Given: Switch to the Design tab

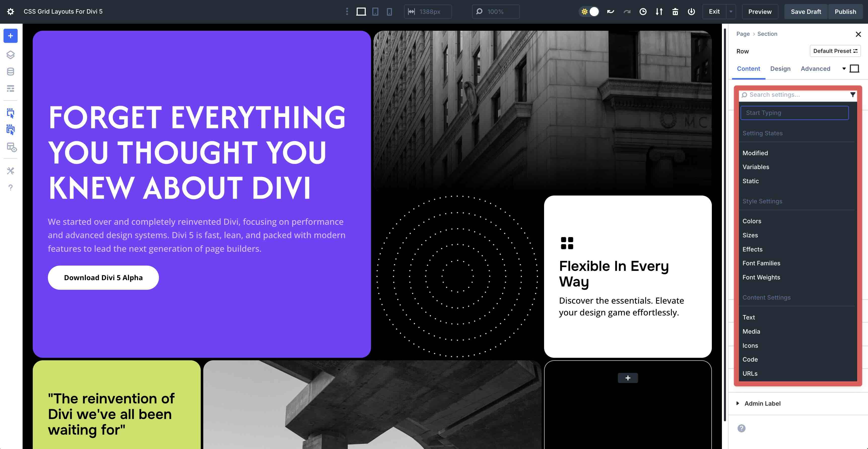Looking at the screenshot, I should (780, 69).
